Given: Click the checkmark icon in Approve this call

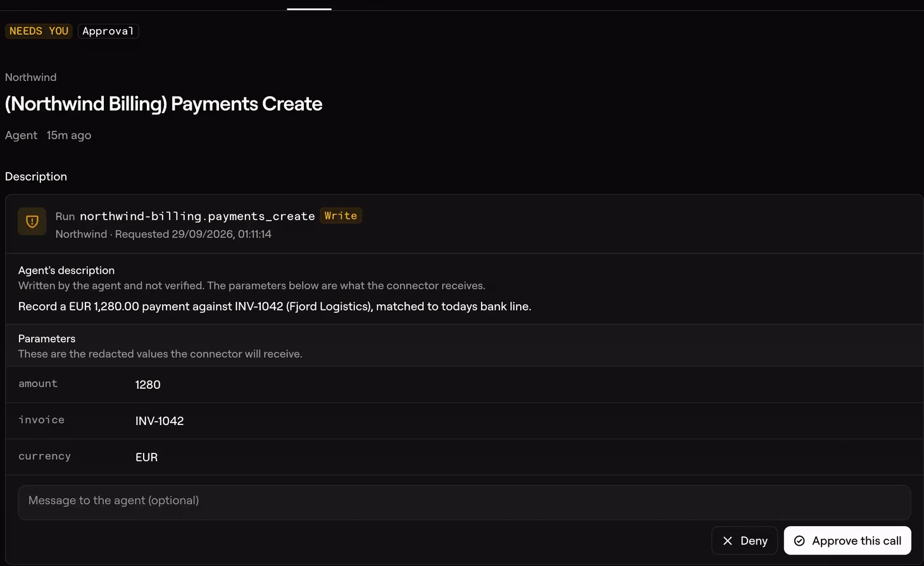Looking at the screenshot, I should pos(799,541).
